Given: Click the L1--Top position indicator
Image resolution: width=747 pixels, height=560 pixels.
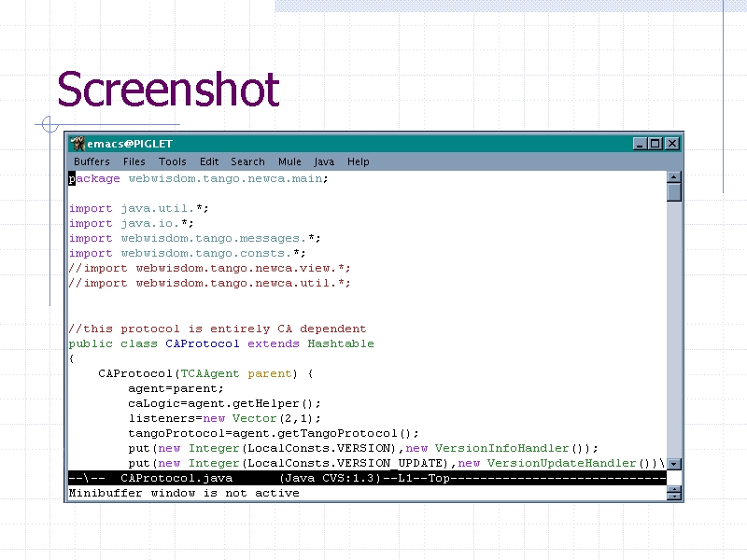Looking at the screenshot, I should (x=424, y=478).
